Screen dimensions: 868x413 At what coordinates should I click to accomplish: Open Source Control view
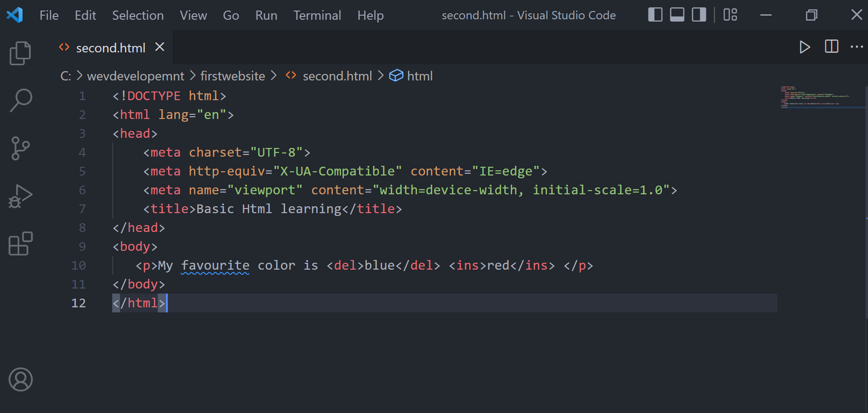[20, 148]
